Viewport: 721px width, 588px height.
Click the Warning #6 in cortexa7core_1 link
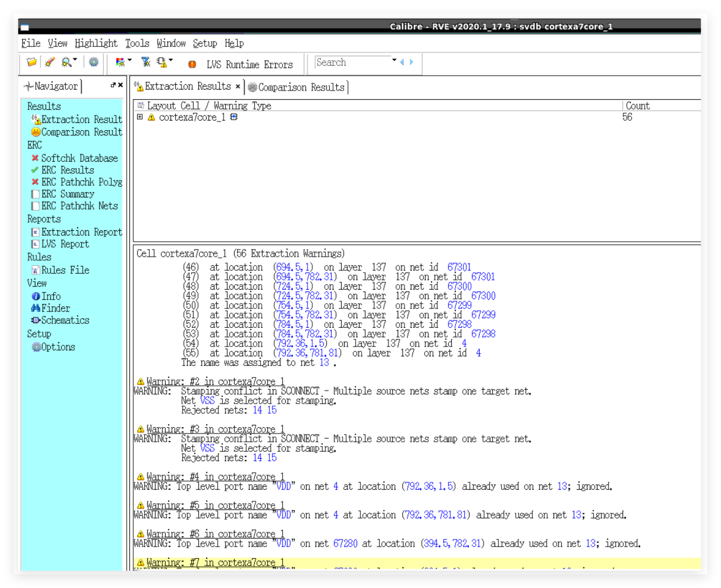(215, 534)
